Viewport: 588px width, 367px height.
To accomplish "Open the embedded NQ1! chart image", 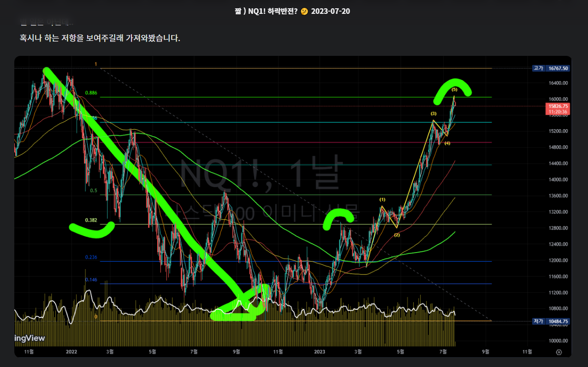I will 293,207.
